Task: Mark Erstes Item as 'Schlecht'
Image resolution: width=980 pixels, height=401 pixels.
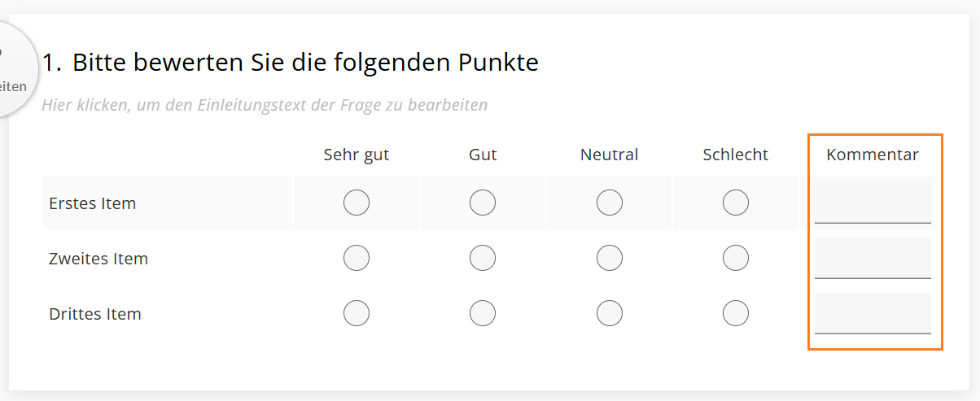Action: tap(736, 203)
